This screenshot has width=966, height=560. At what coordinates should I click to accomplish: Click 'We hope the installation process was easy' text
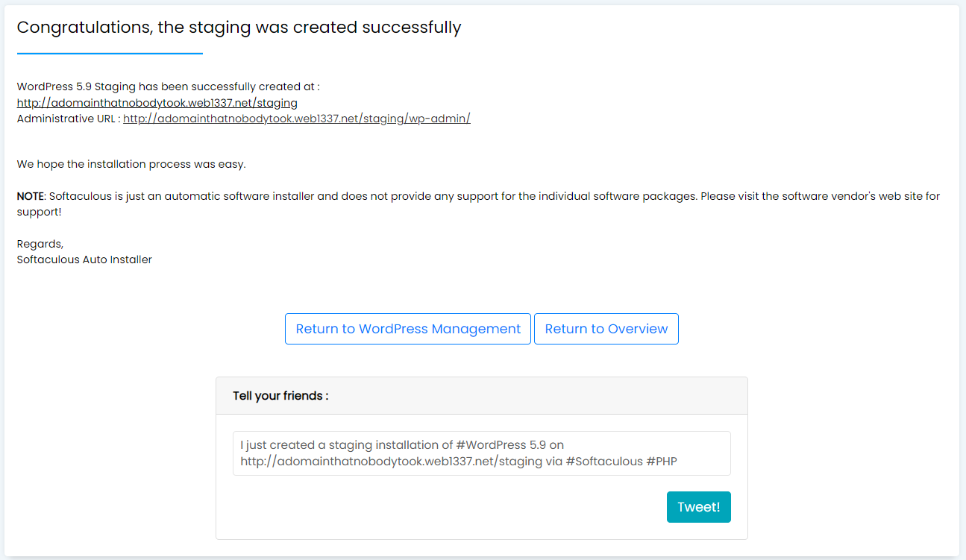click(x=131, y=163)
